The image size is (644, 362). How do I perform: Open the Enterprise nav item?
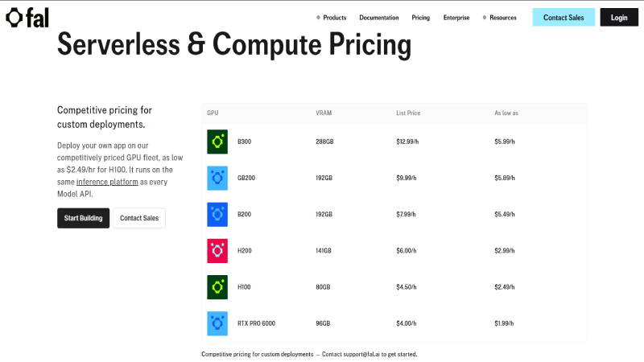tap(456, 18)
